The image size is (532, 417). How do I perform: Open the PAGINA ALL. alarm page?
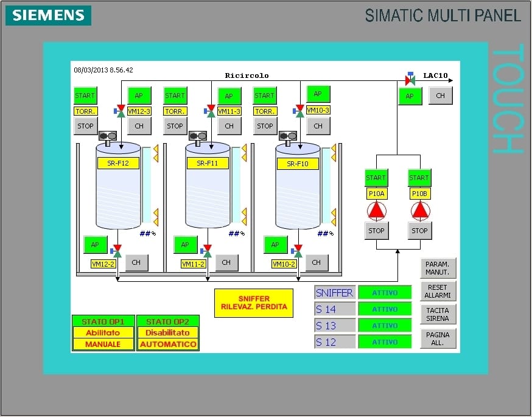(x=437, y=338)
